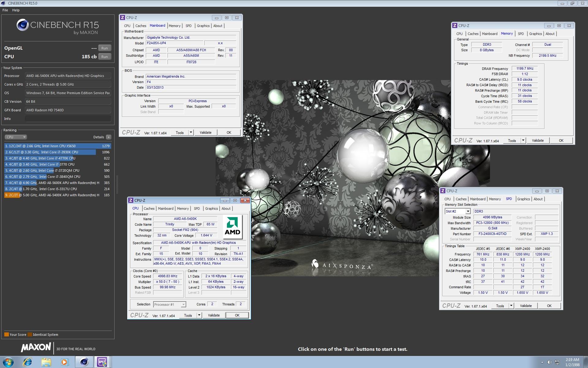Click Tools button in Memory window
588x368 pixels.
pyautogui.click(x=512, y=140)
